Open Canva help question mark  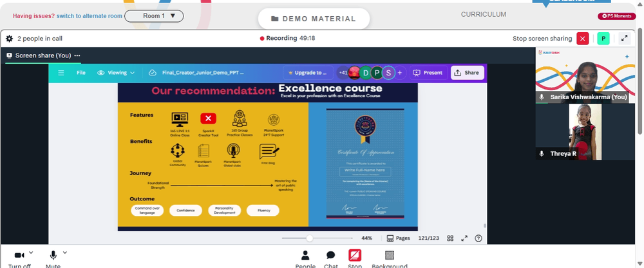point(478,238)
